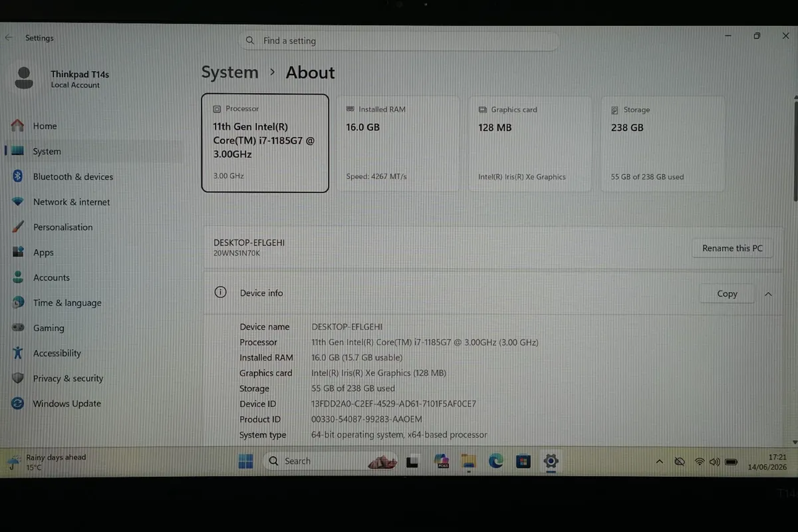Go to Accounts settings
This screenshot has height=532, width=798.
click(x=93, y=277)
